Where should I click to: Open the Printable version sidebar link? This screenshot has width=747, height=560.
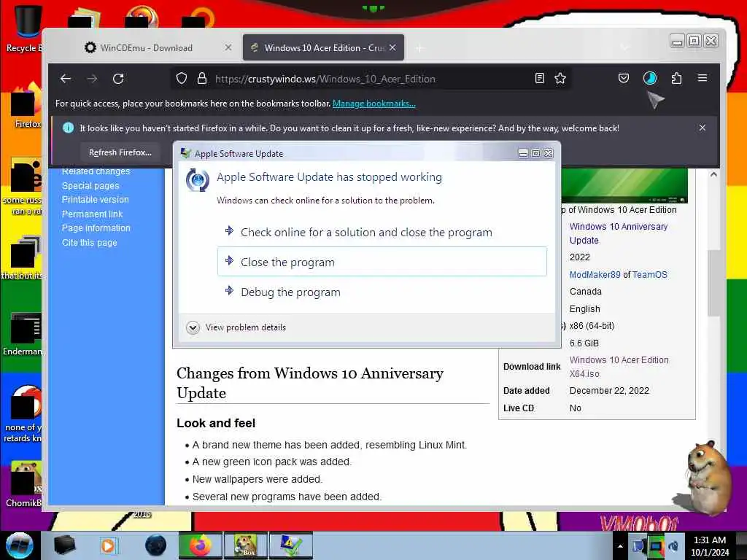click(96, 200)
